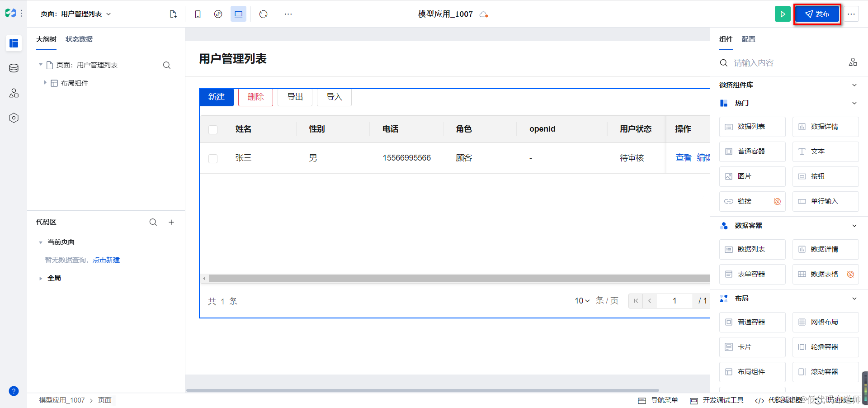Open 导航菜单 in bottom bar
Screen dimensions: 868x408
pos(658,400)
